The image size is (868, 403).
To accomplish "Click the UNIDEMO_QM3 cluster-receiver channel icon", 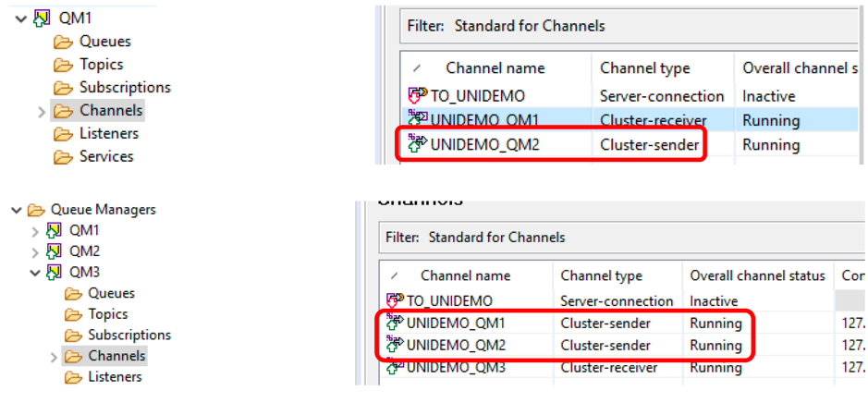I will [x=396, y=366].
